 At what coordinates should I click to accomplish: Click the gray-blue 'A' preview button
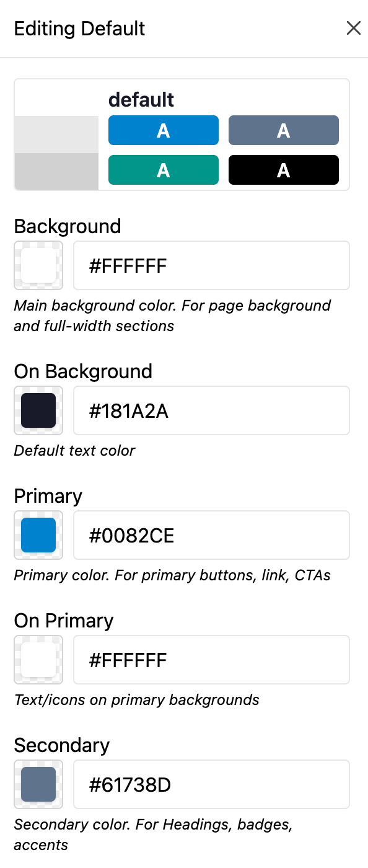(283, 130)
